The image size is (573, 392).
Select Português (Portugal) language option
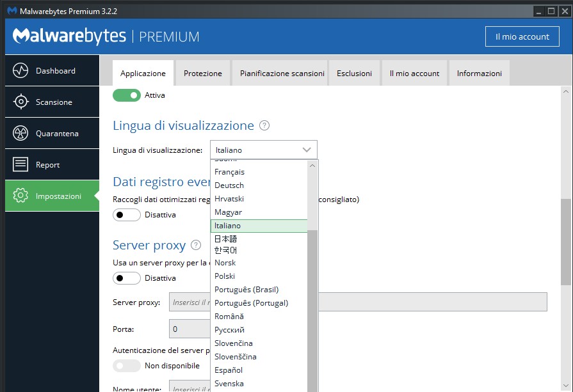pos(259,303)
